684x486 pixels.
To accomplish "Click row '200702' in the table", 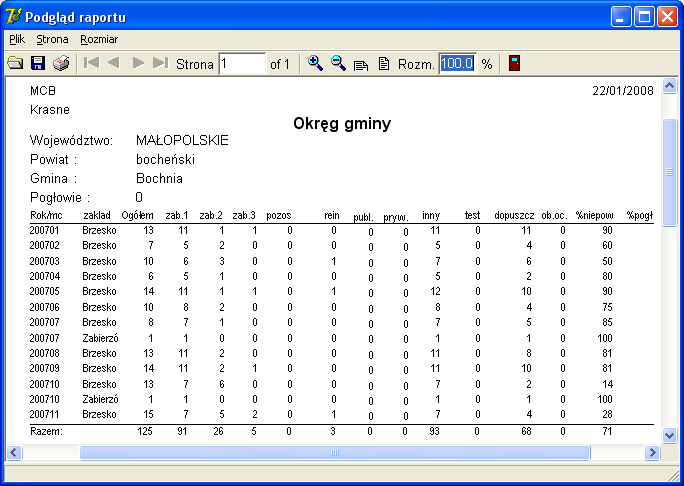I will pos(342,246).
